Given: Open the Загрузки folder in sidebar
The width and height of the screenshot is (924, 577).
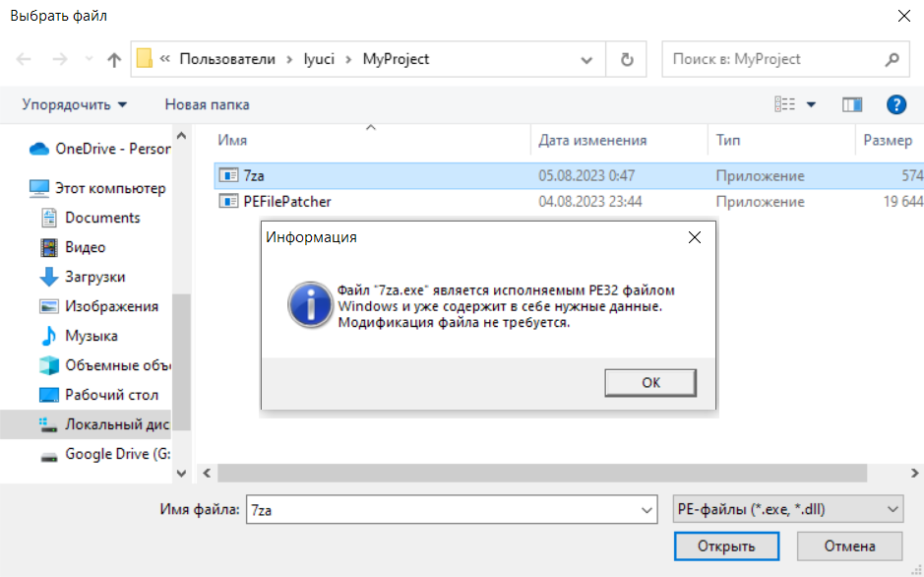Looking at the screenshot, I should point(94,277).
